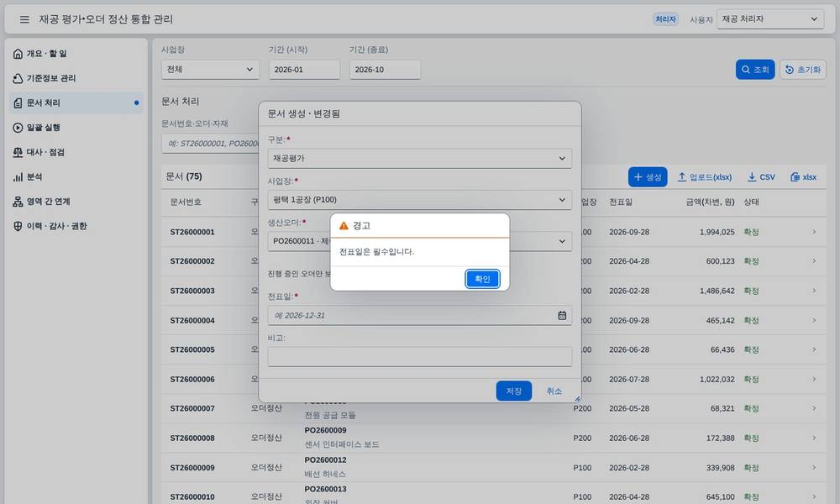Screen dimensions: 840x504
Task: Click the 금액(차변, 원) column header
Action: point(710,202)
